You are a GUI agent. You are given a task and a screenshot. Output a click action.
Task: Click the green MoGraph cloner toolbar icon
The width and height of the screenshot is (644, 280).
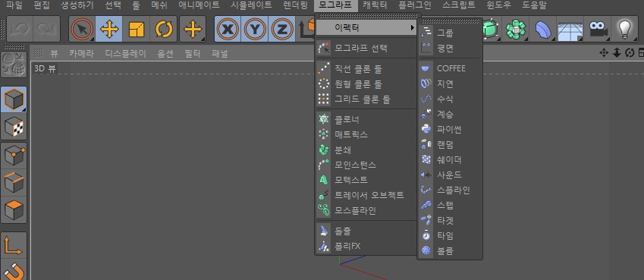click(x=516, y=29)
